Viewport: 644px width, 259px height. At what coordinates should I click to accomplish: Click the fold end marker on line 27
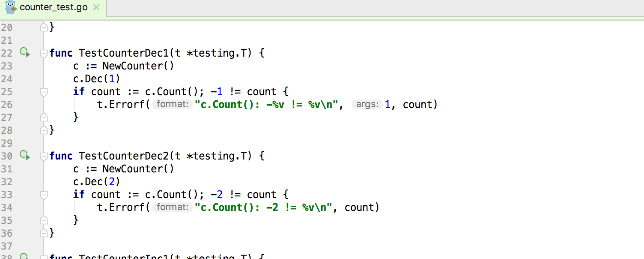pos(44,117)
